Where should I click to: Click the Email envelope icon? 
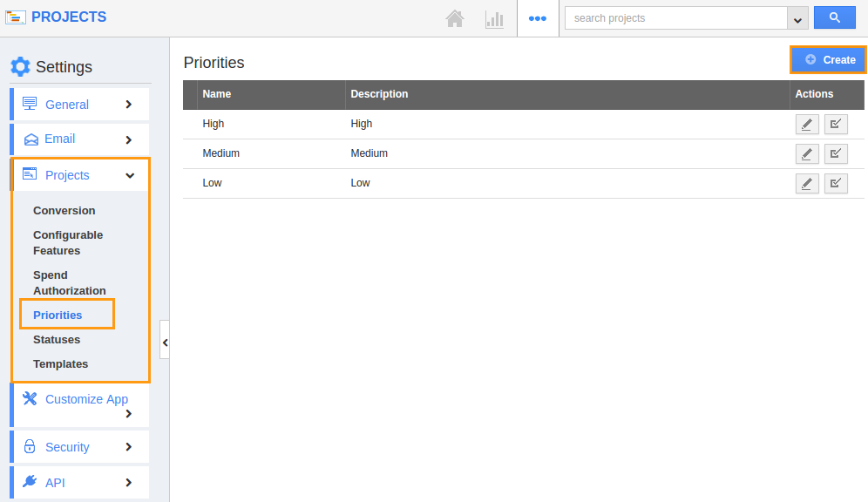pyautogui.click(x=31, y=139)
